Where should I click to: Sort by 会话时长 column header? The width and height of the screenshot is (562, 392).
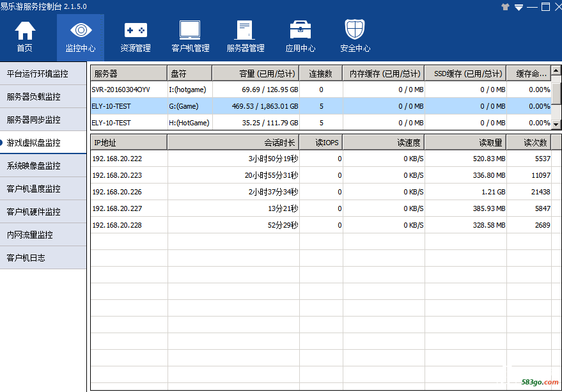click(233, 143)
